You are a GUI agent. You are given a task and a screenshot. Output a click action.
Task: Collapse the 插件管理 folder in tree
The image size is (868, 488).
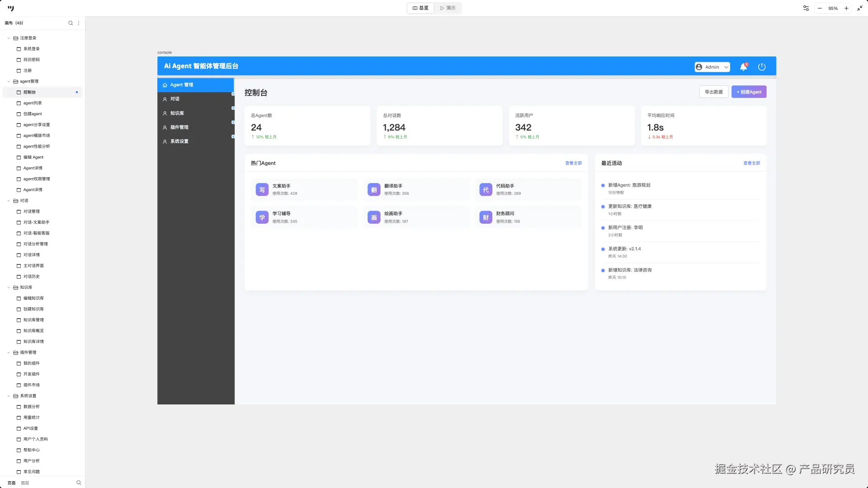tap(9, 352)
